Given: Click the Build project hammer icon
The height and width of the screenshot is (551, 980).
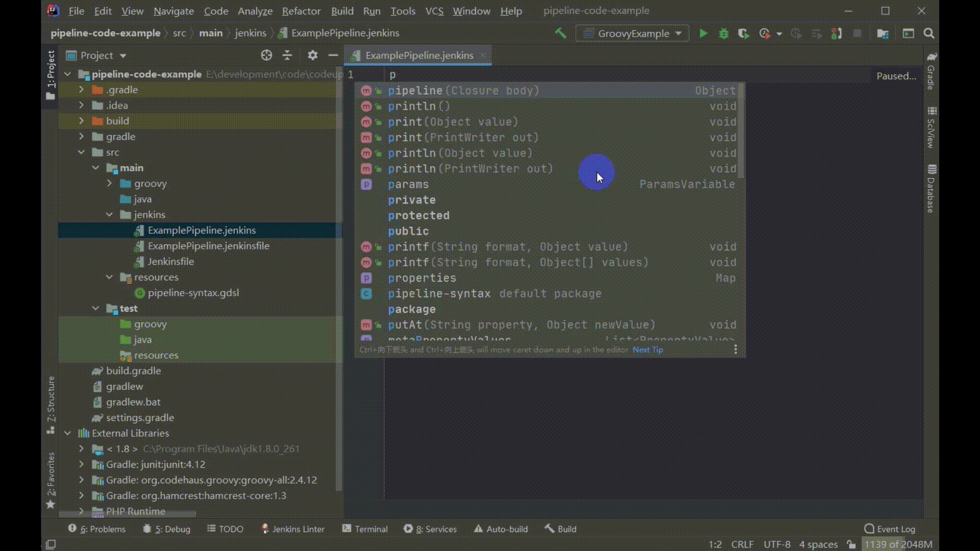Looking at the screenshot, I should pos(560,34).
